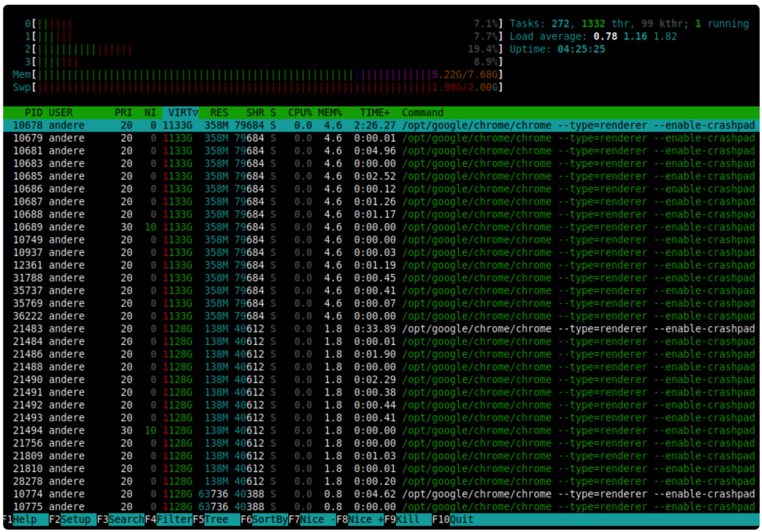762x532 pixels.
Task: Select process row with PID 10749
Action: coord(381,239)
